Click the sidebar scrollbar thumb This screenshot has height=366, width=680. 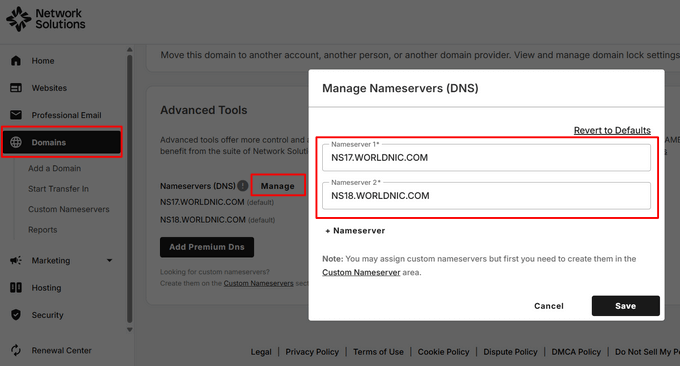pos(130,189)
